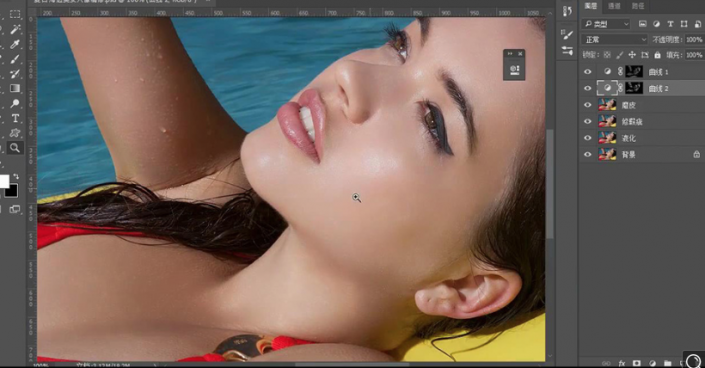Click the 背景 layer lock icon

(x=696, y=154)
